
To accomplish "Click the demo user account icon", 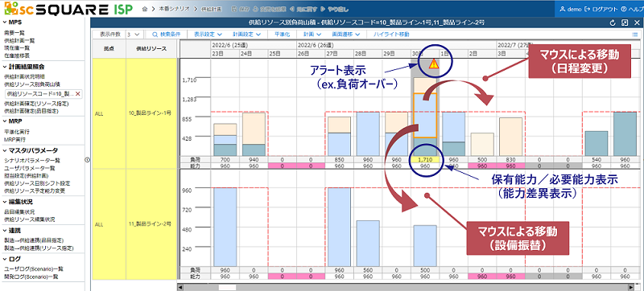I will point(563,9).
